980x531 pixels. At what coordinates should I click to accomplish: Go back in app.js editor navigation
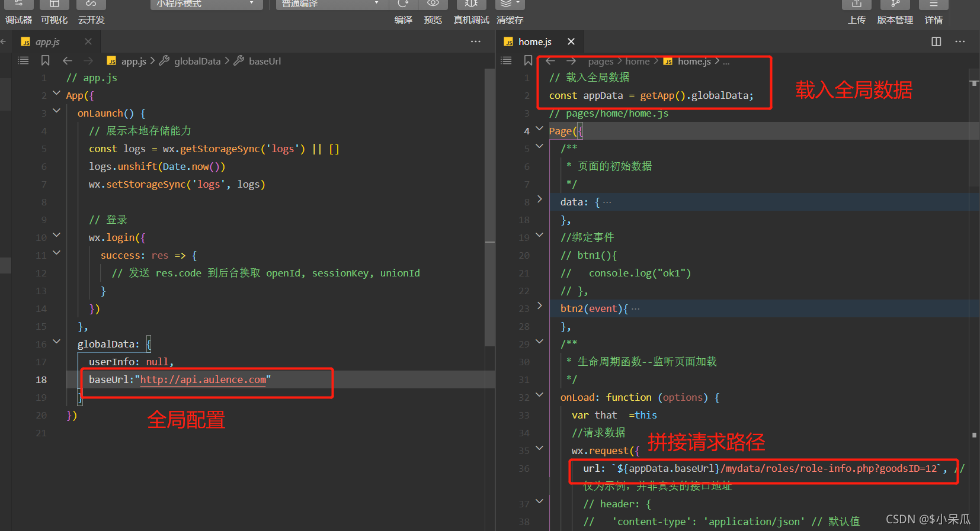(x=68, y=60)
